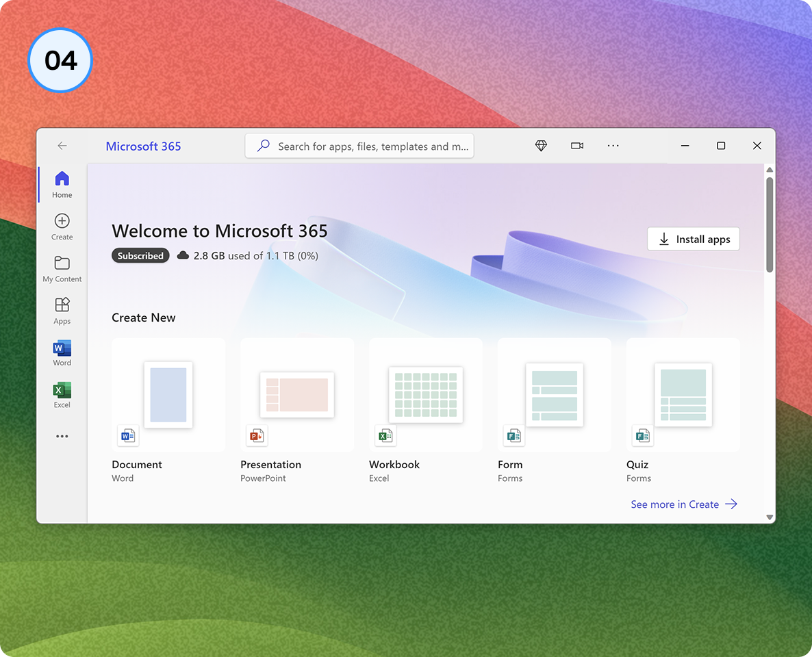
Task: Click the Forms icon on Form card
Action: point(513,436)
